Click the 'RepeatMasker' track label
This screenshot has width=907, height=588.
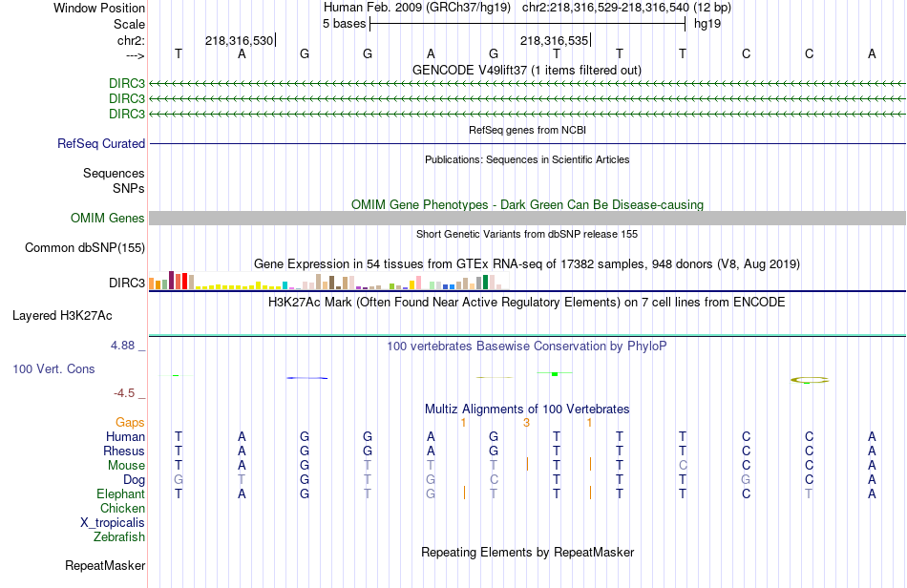point(105,565)
